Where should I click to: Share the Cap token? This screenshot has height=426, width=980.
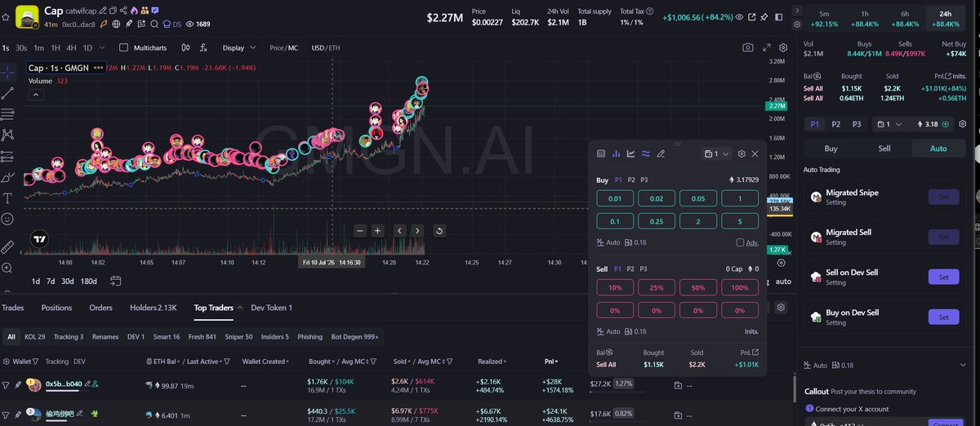123,10
